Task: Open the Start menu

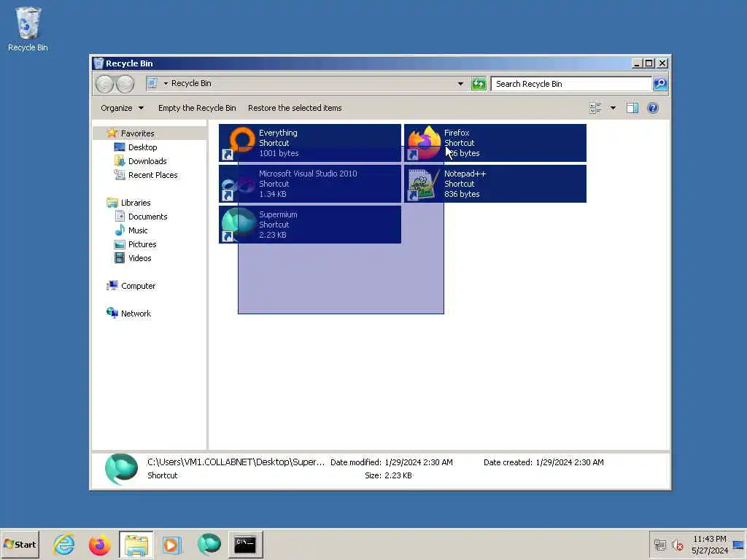Action: (20, 544)
